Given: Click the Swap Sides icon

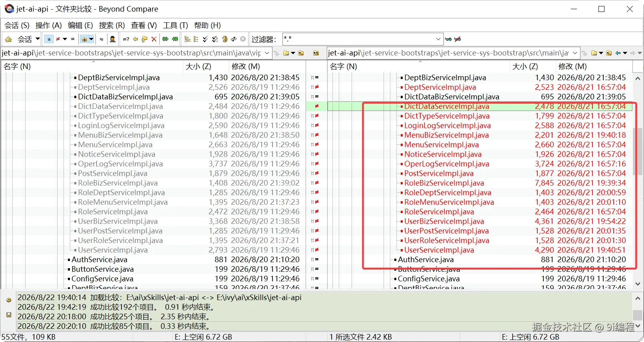Looking at the screenshot, I should pos(234,39).
